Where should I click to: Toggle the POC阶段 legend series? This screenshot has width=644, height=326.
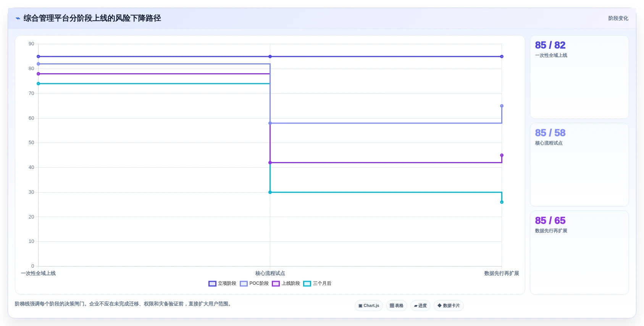pyautogui.click(x=254, y=283)
